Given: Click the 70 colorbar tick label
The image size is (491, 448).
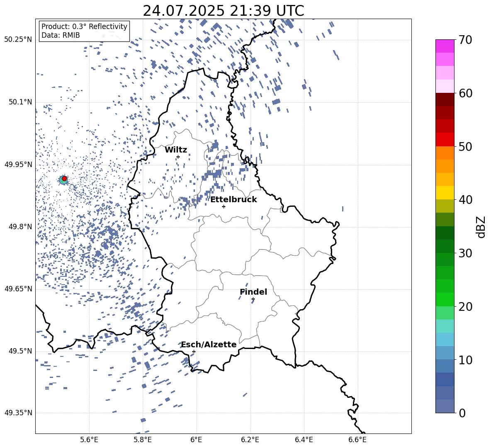Looking at the screenshot, I should [465, 40].
